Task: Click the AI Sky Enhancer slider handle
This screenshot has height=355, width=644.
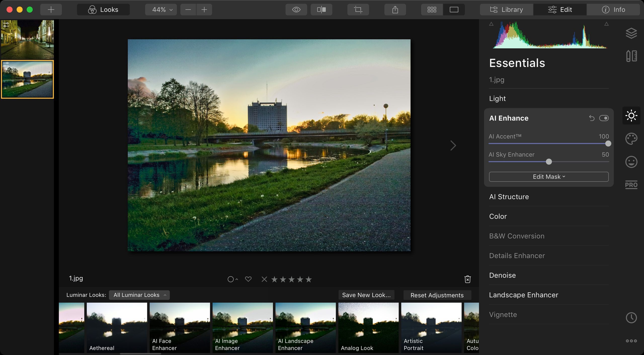Action: pyautogui.click(x=549, y=162)
